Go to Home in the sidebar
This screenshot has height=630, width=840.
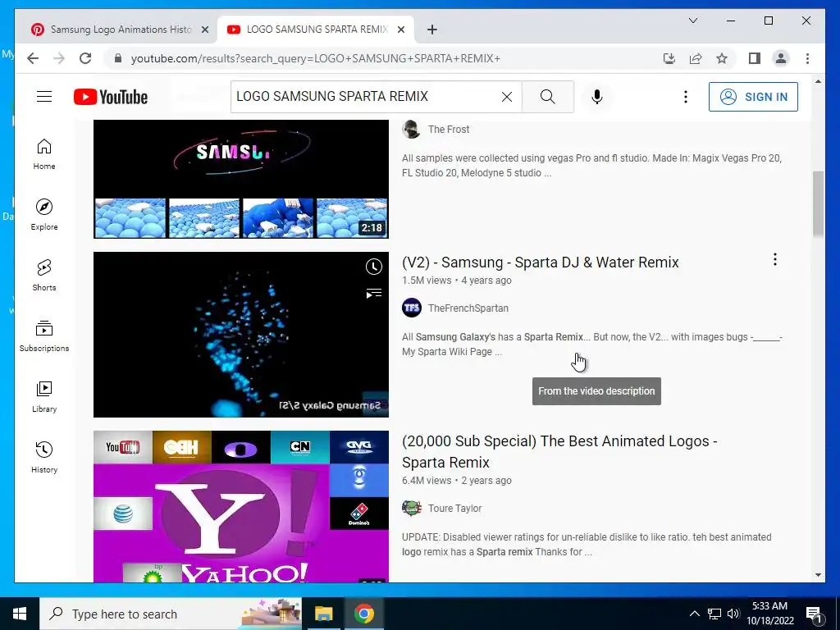pos(44,154)
